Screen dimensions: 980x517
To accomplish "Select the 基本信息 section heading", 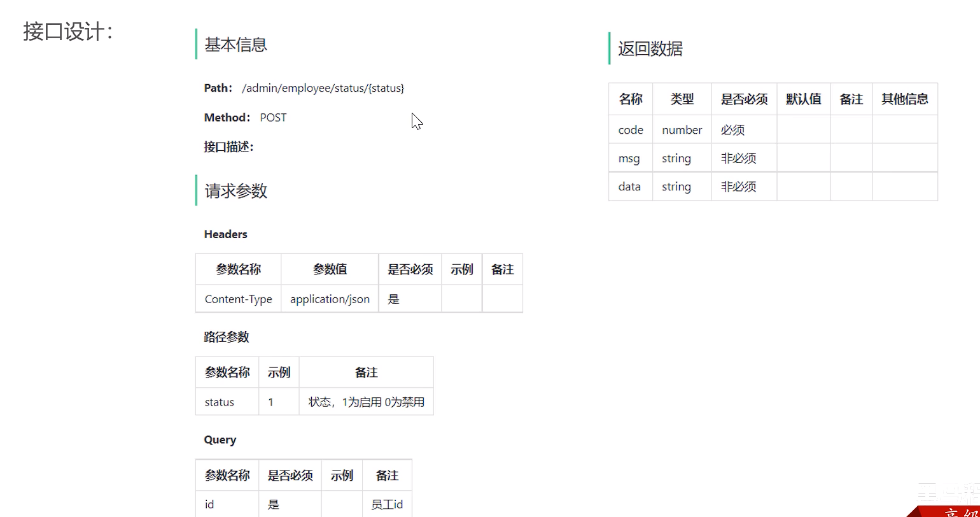I will click(235, 45).
